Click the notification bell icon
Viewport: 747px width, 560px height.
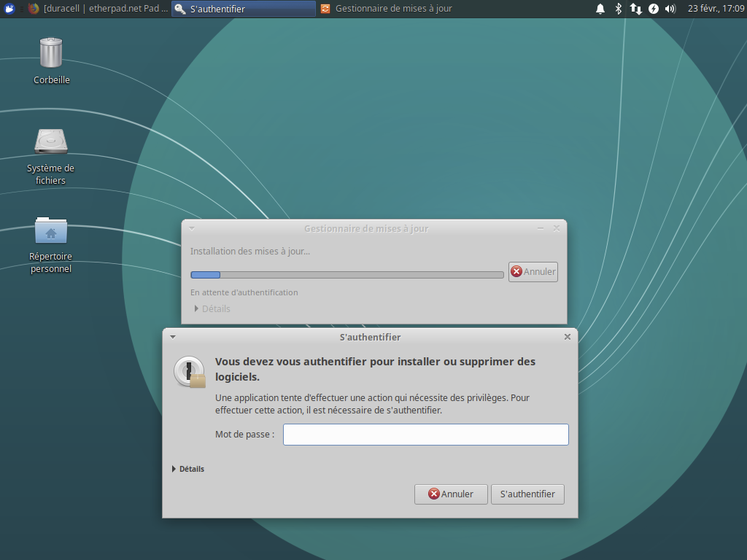600,9
